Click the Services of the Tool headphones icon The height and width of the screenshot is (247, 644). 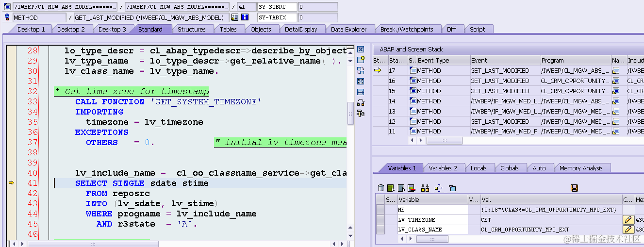point(361,102)
